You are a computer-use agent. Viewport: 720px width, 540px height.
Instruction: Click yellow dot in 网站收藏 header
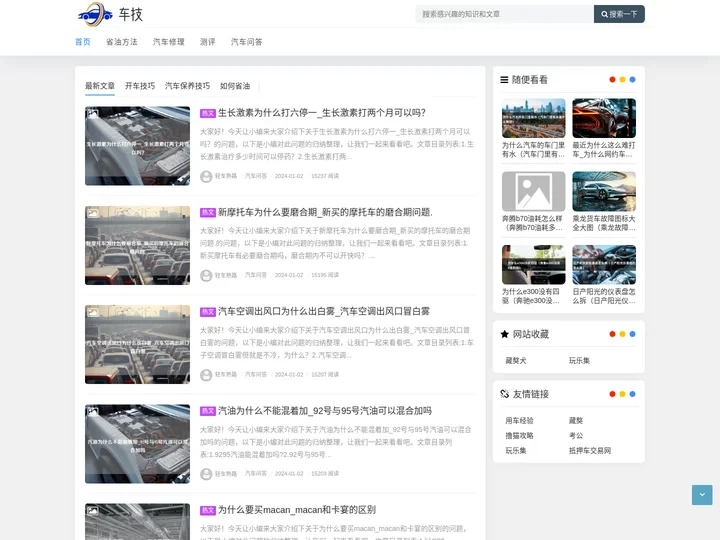click(622, 334)
